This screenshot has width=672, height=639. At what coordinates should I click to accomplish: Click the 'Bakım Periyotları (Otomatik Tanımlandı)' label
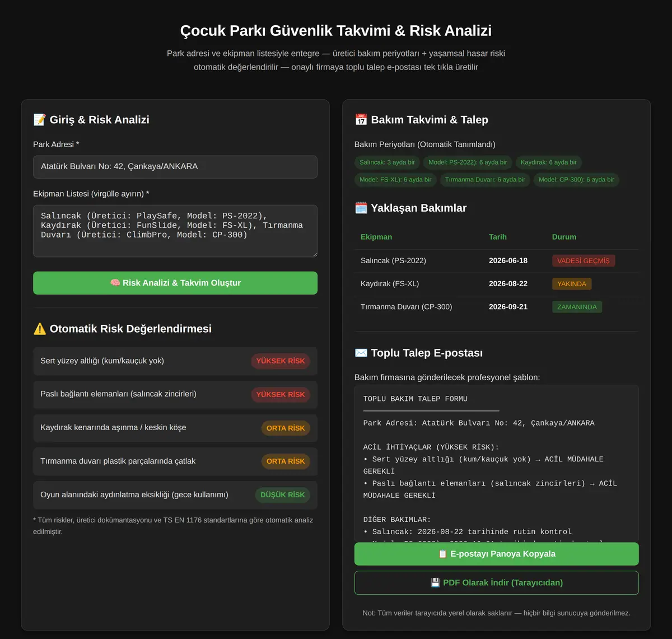click(x=425, y=144)
